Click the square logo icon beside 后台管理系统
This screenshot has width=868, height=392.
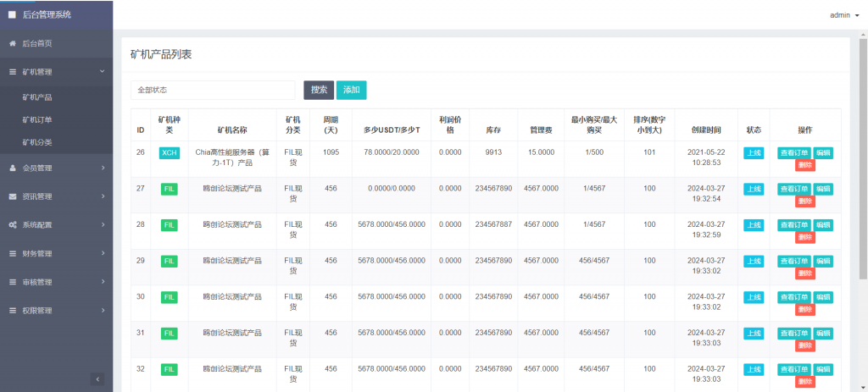click(x=12, y=15)
